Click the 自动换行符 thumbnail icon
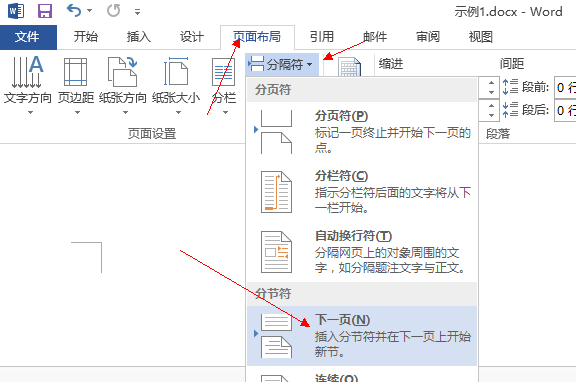Image resolution: width=576 pixels, height=382 pixels. point(276,252)
